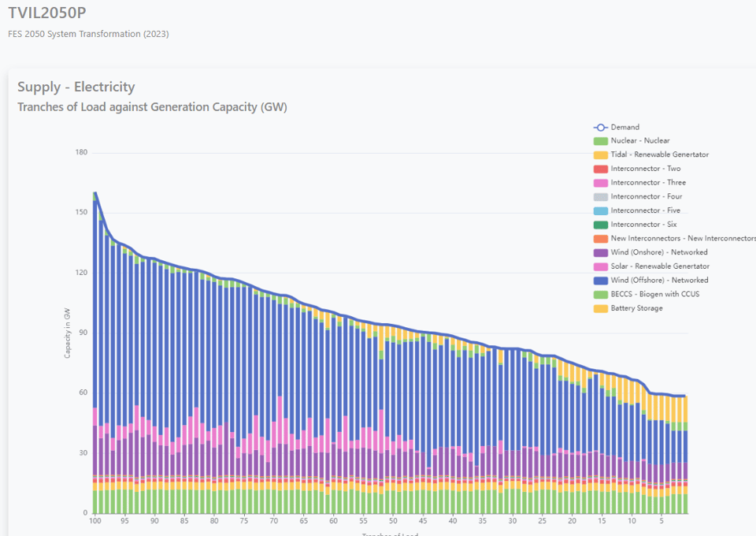Click the 40 tick on the tranche axis
This screenshot has width=756, height=536.
point(453,521)
